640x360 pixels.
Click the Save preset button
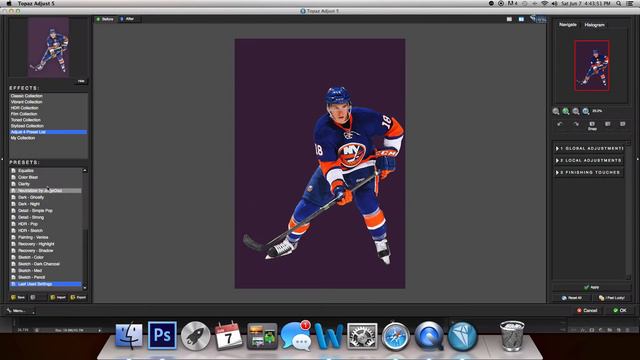click(18, 298)
